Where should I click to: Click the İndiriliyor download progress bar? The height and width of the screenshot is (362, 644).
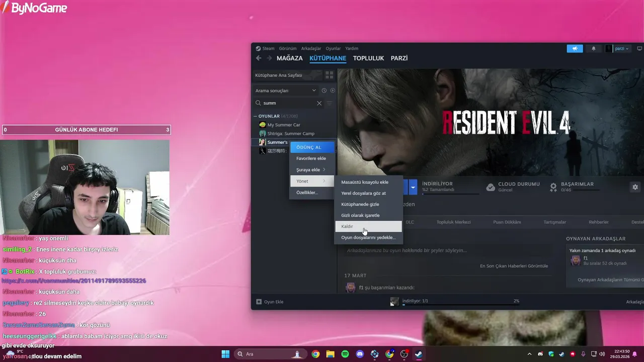pyautogui.click(x=461, y=305)
